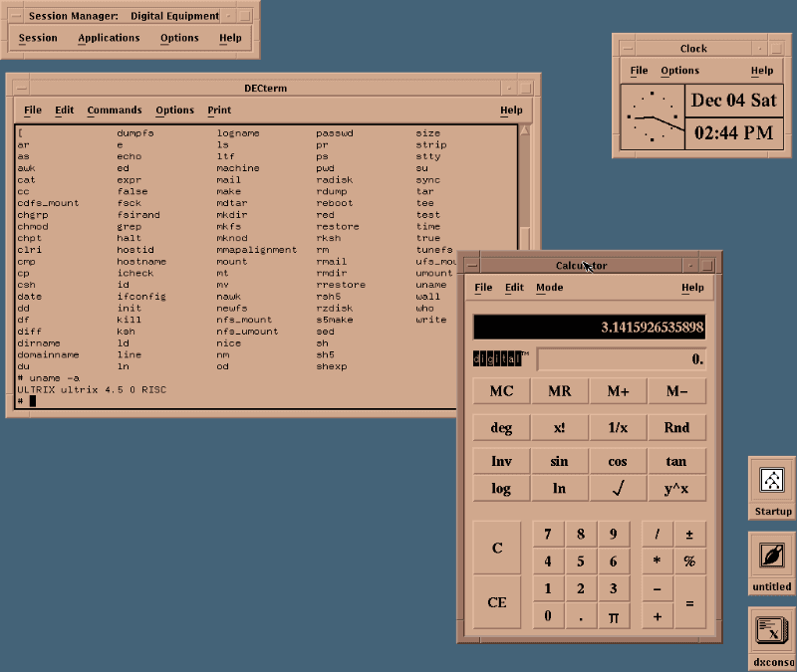The image size is (797, 672).
Task: Click the analog clock face
Action: coord(653,117)
